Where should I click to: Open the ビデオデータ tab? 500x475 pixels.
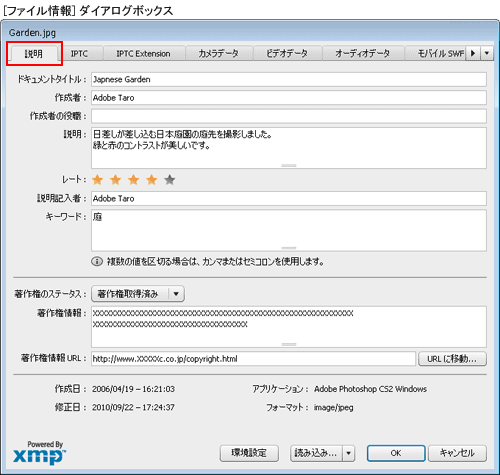click(x=287, y=53)
